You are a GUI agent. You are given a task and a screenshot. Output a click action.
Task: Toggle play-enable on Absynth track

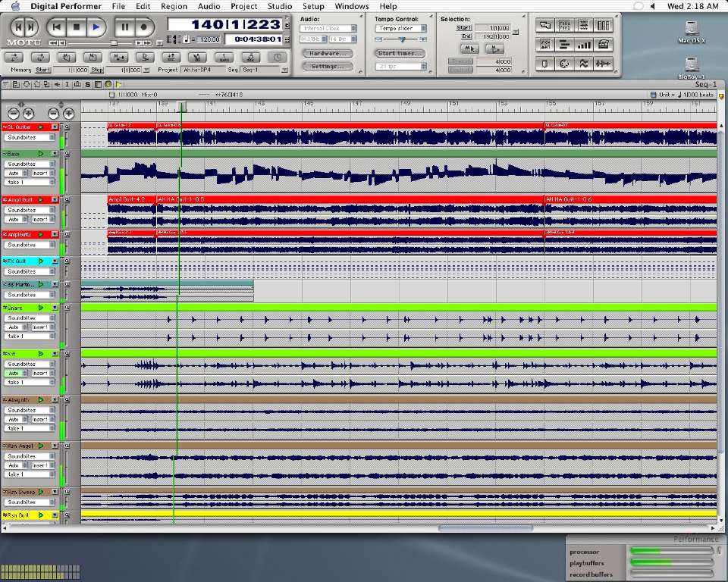(41, 399)
